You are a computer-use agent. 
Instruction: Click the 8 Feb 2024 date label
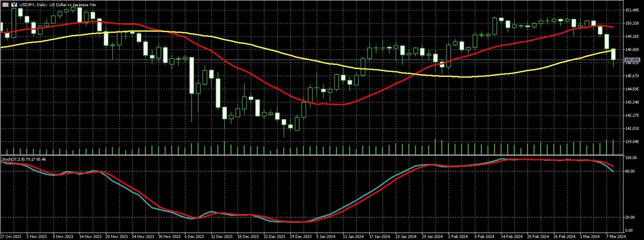484,237
